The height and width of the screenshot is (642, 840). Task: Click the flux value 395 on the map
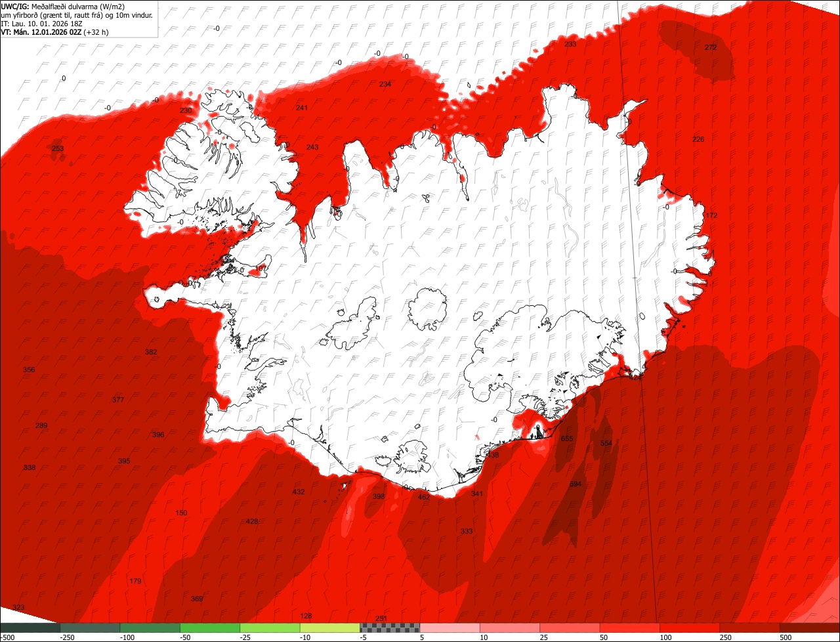(124, 461)
